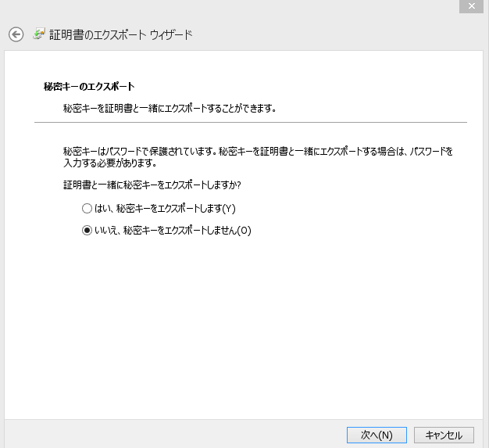489x448 pixels.
Task: Click the certificate wizard icon in the title
Action: click(x=39, y=34)
